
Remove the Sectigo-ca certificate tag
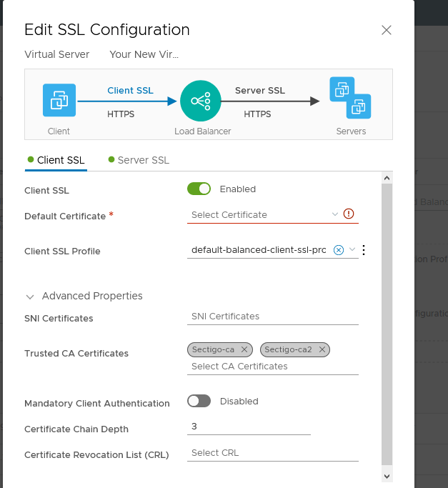coord(244,349)
